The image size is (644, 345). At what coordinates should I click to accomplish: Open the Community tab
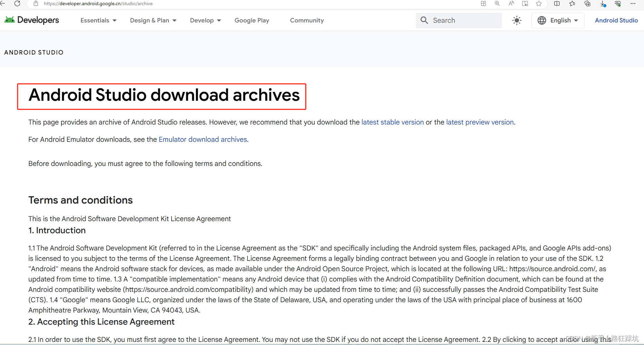307,20
